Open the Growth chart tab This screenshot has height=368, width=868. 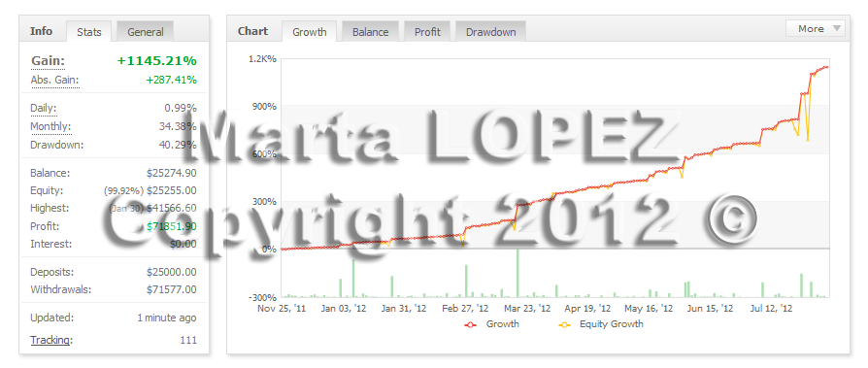[x=309, y=31]
